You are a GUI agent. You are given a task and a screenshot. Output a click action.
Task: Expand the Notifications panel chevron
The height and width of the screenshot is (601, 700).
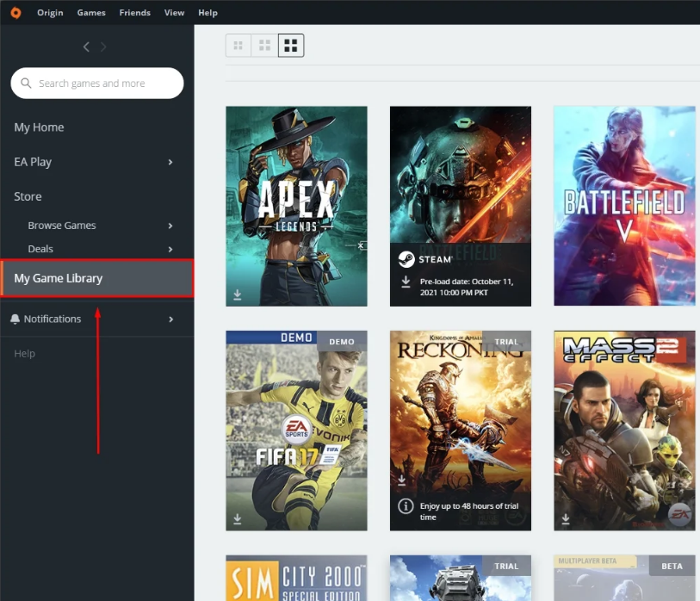[x=170, y=319]
